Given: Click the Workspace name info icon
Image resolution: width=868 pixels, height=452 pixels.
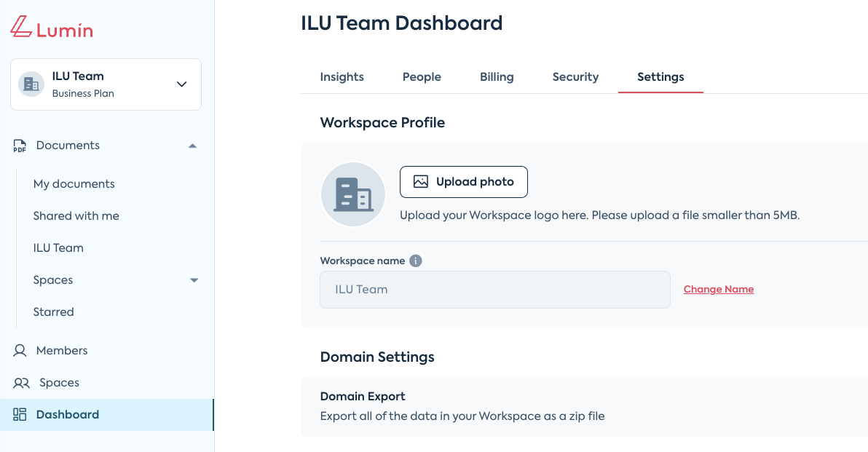Looking at the screenshot, I should click(x=416, y=261).
